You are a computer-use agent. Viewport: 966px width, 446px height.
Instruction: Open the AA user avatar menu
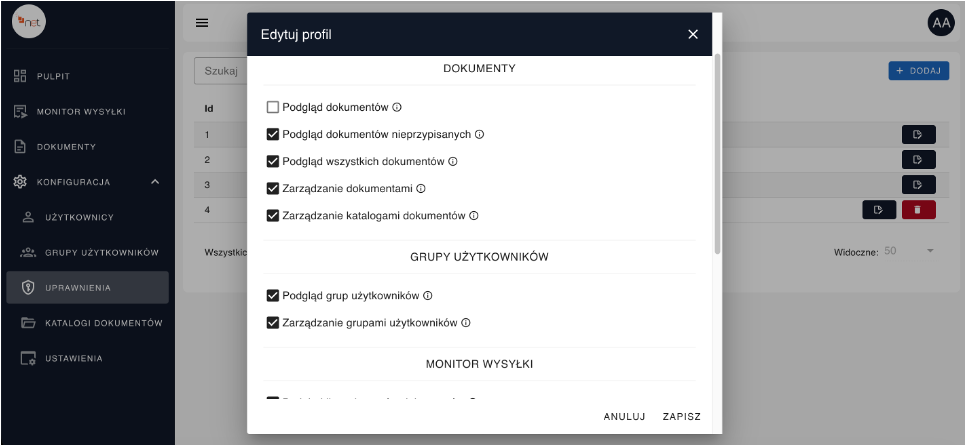pyautogui.click(x=941, y=22)
